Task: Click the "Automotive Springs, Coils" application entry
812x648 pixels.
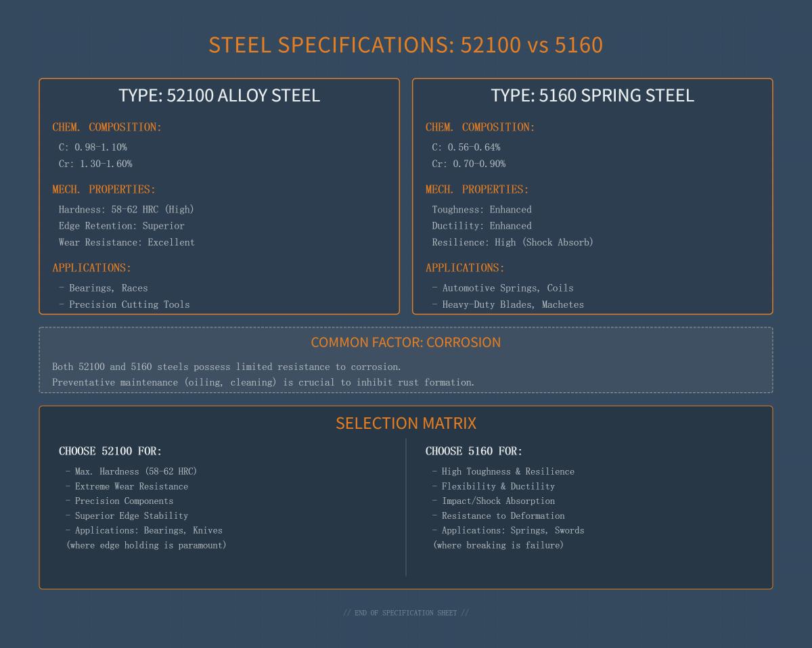Action: pyautogui.click(x=507, y=288)
